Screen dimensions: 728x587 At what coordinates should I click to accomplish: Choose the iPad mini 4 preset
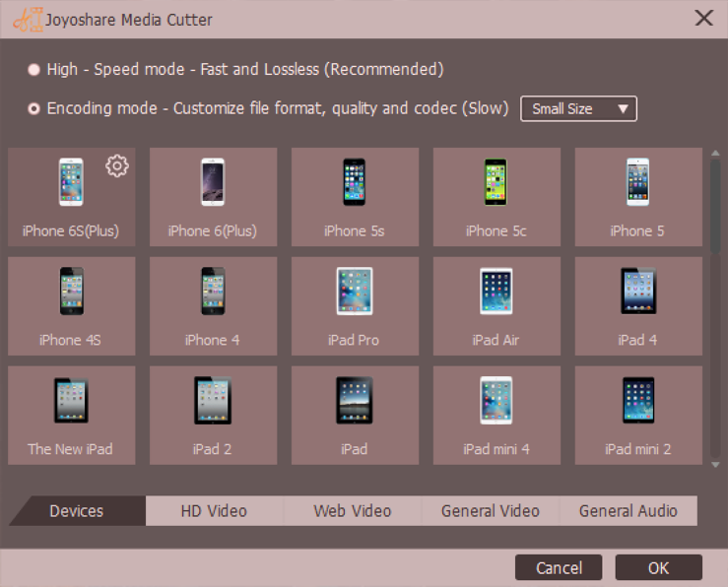[x=496, y=416]
